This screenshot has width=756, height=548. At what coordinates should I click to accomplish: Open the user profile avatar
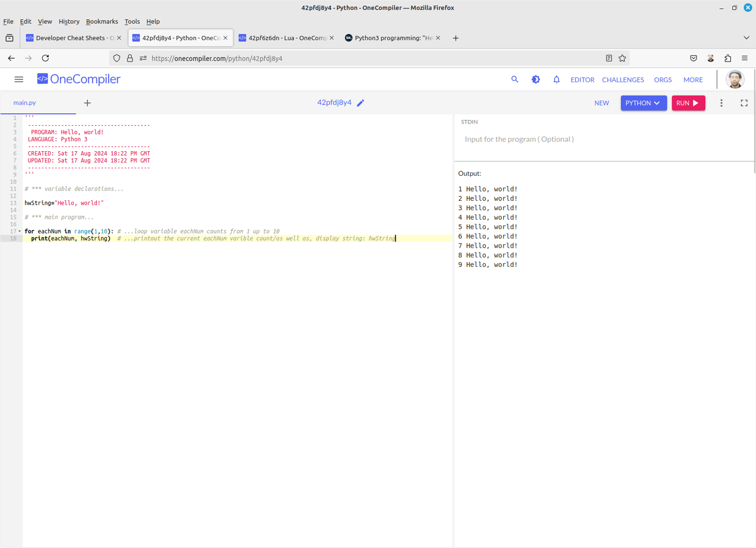coord(735,79)
